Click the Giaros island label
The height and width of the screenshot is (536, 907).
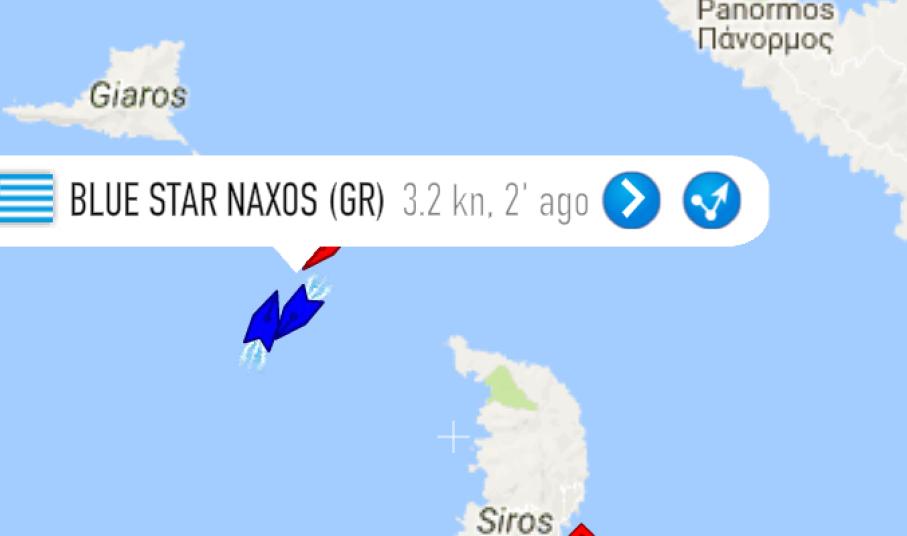pos(138,95)
